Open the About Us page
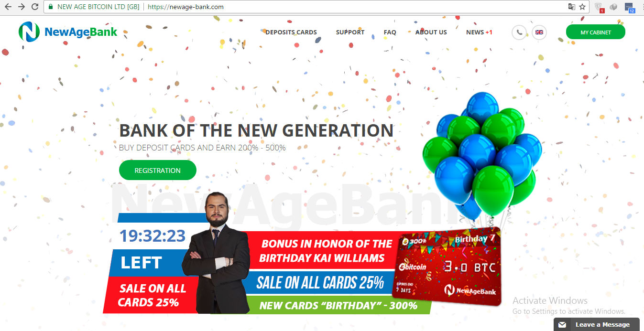This screenshot has height=331, width=644. click(x=431, y=32)
